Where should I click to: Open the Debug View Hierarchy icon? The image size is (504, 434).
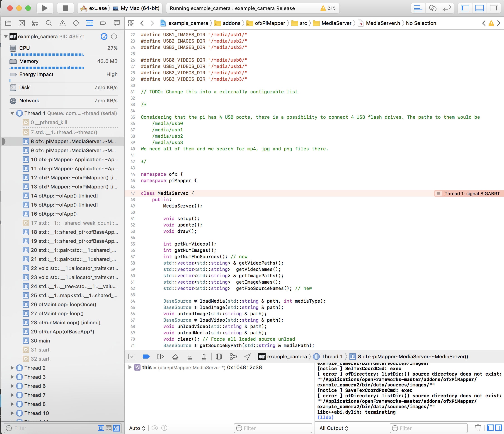219,357
